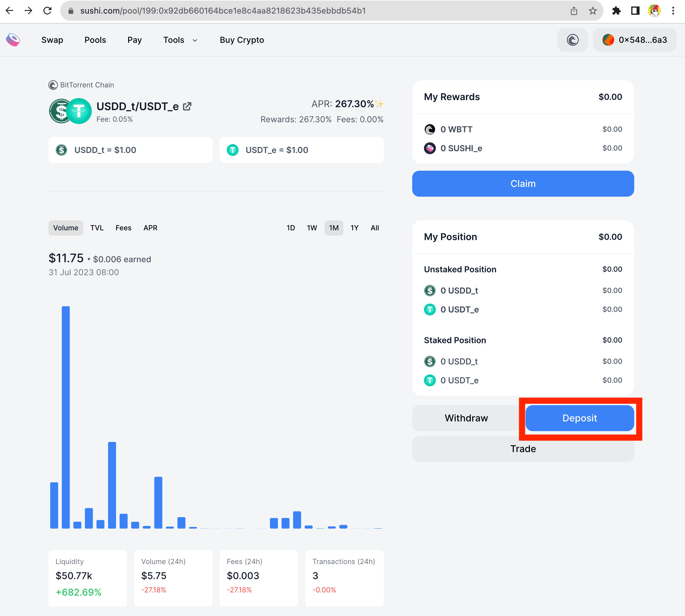This screenshot has width=685, height=616.
Task: Switch chart to APR
Action: click(150, 228)
